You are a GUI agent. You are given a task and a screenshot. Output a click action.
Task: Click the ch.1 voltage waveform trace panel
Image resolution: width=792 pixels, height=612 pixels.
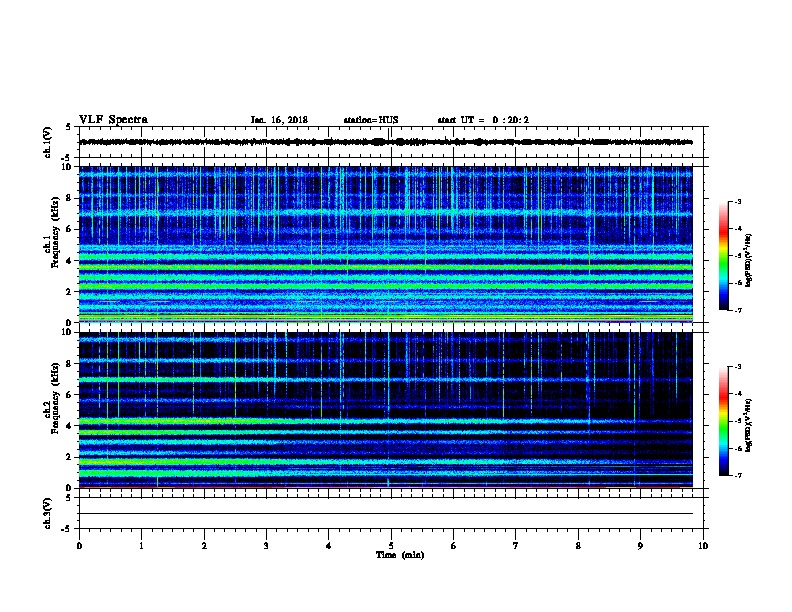(391, 142)
